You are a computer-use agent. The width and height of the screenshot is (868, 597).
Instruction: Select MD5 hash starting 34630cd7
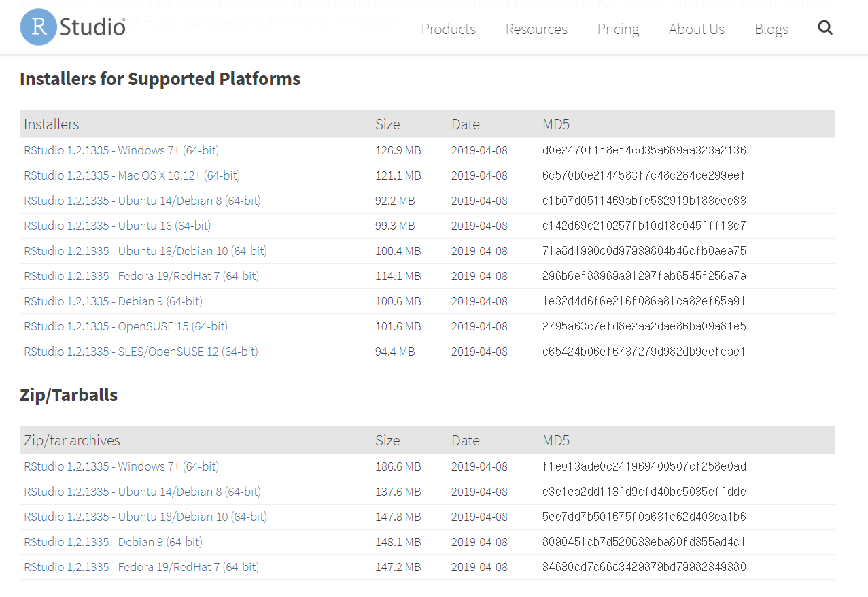[644, 567]
